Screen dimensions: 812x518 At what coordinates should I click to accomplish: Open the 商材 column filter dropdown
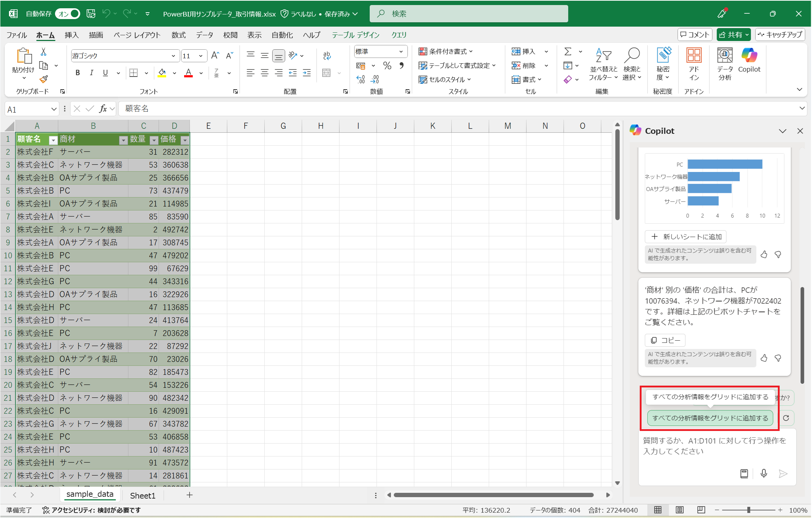123,140
